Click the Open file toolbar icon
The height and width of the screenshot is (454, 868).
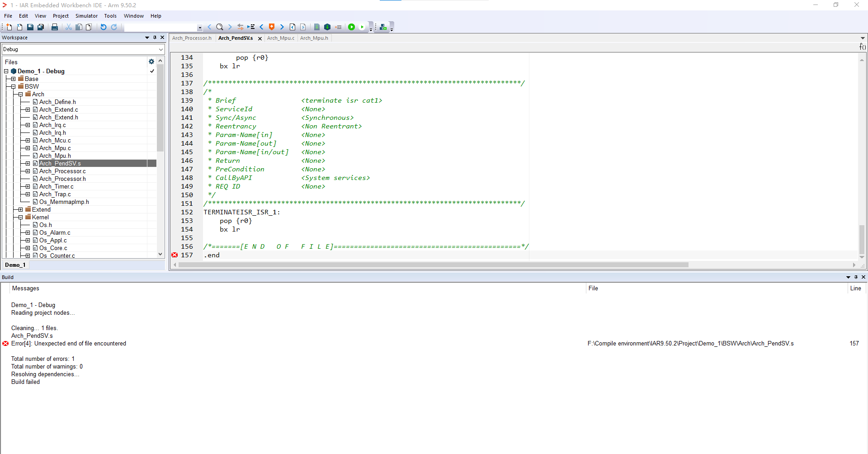19,27
